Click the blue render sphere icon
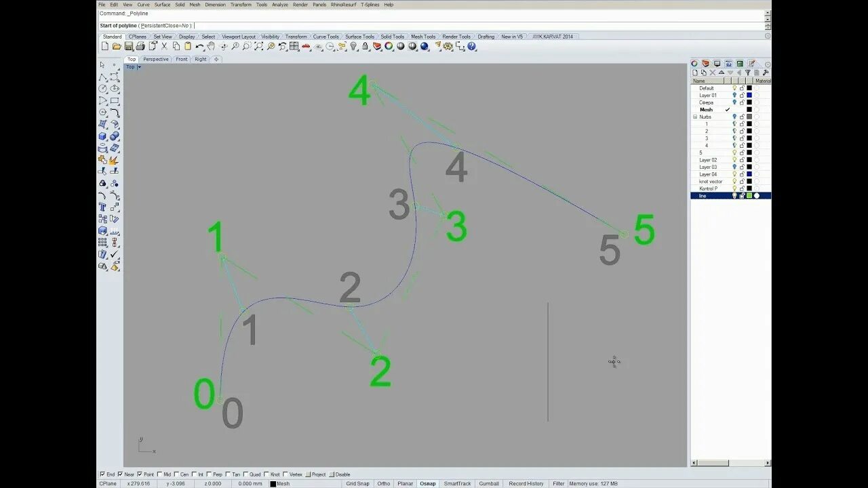Image resolution: width=868 pixels, height=488 pixels. [x=425, y=46]
